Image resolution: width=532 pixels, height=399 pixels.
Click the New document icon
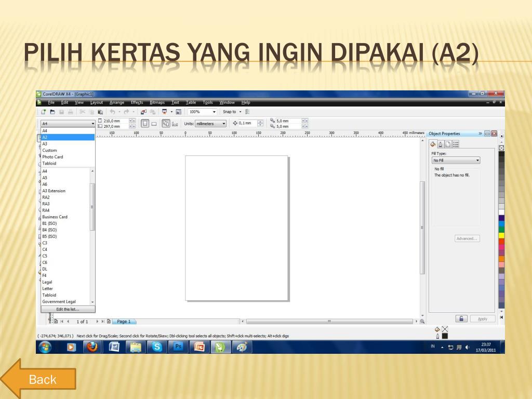pos(44,112)
